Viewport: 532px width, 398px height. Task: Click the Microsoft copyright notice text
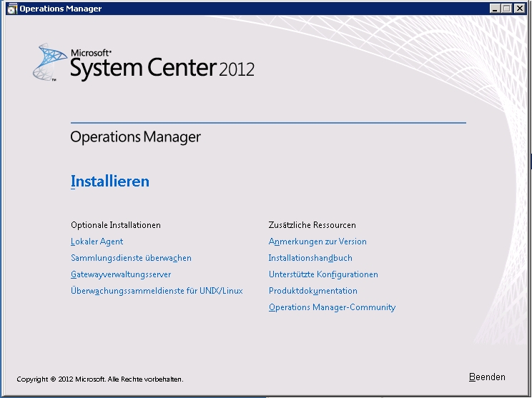[x=99, y=379]
